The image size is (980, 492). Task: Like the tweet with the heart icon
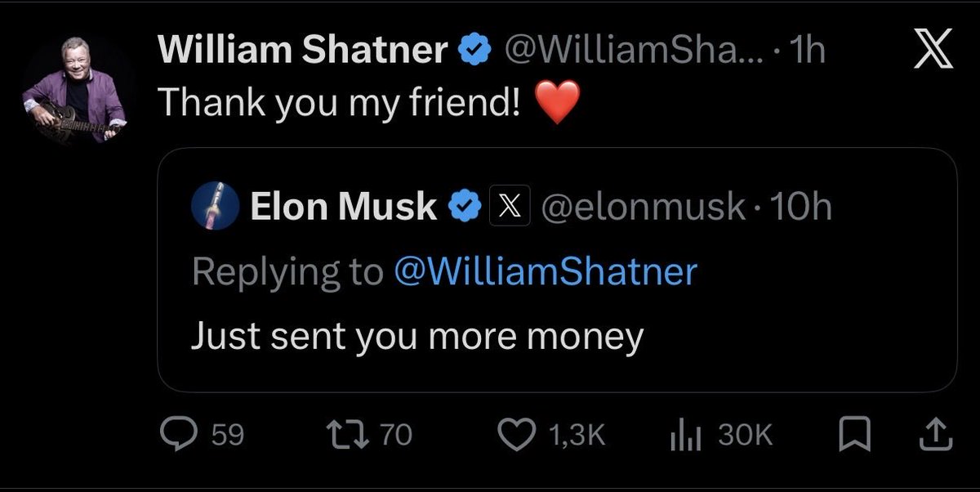point(515,434)
